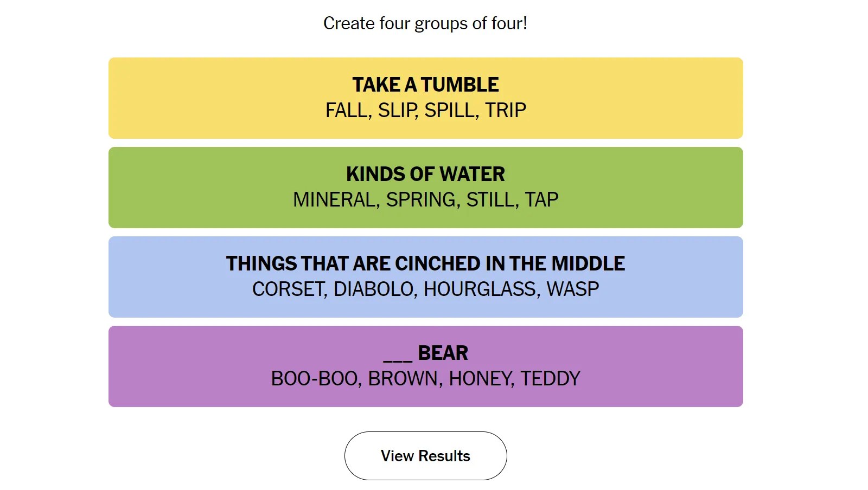Click the word CORSET in blue group
Viewport: 868px width, 490px height.
point(289,289)
